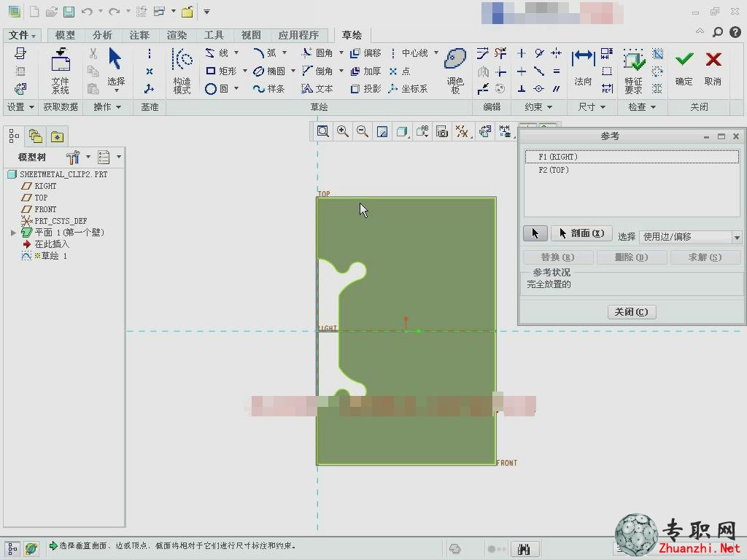
Task: Select the Ellipse sketch tool
Action: [268, 71]
